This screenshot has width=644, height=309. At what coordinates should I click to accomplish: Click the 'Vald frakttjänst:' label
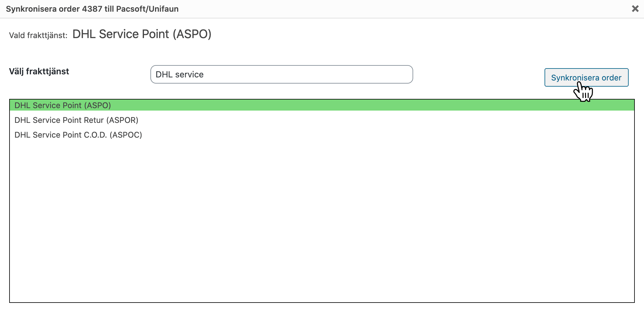point(38,35)
